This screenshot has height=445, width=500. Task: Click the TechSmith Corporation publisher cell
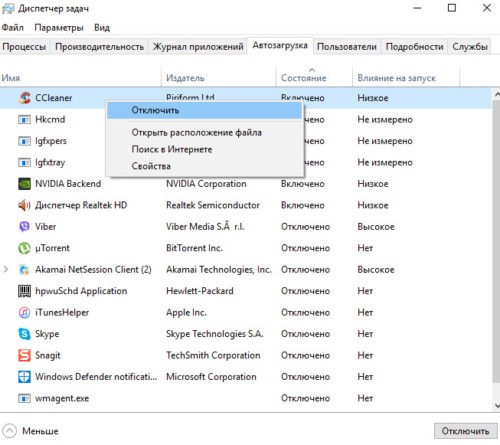(213, 355)
